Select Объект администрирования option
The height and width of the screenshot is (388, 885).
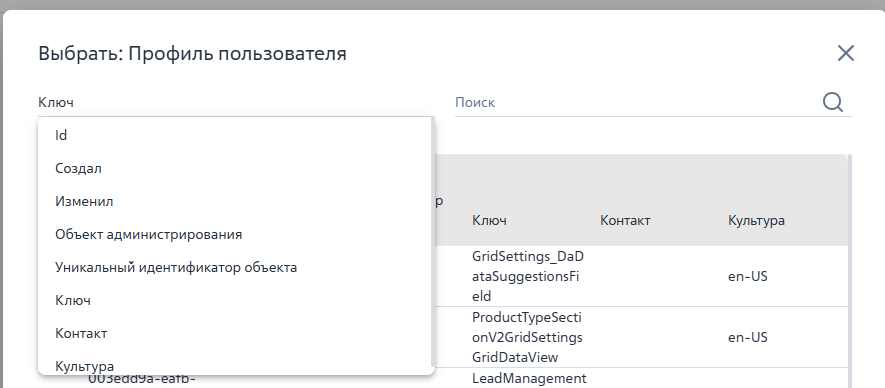point(235,234)
